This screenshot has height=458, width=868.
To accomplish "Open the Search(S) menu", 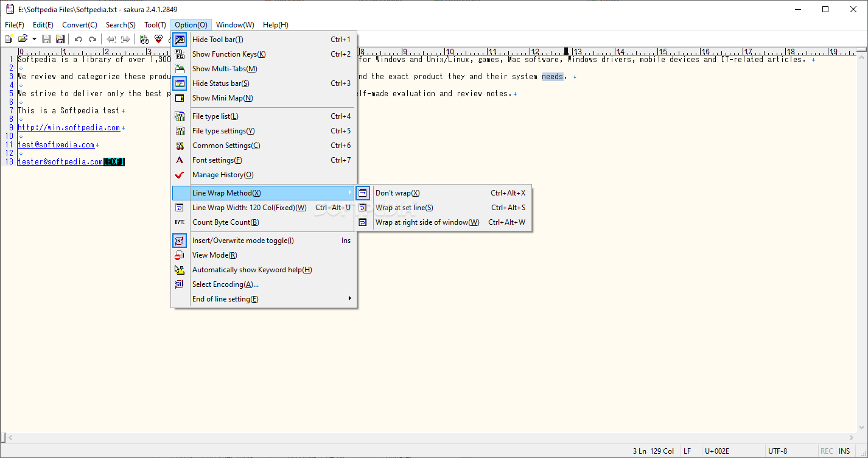I will point(121,25).
